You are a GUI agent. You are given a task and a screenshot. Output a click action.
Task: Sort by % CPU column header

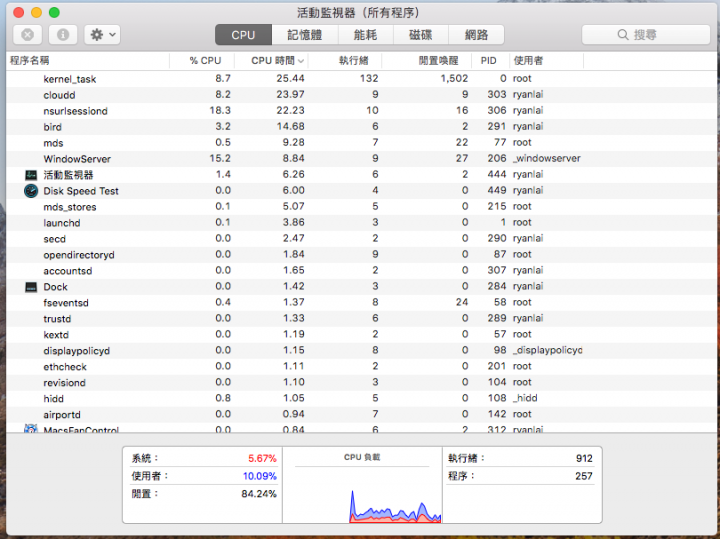coord(202,61)
